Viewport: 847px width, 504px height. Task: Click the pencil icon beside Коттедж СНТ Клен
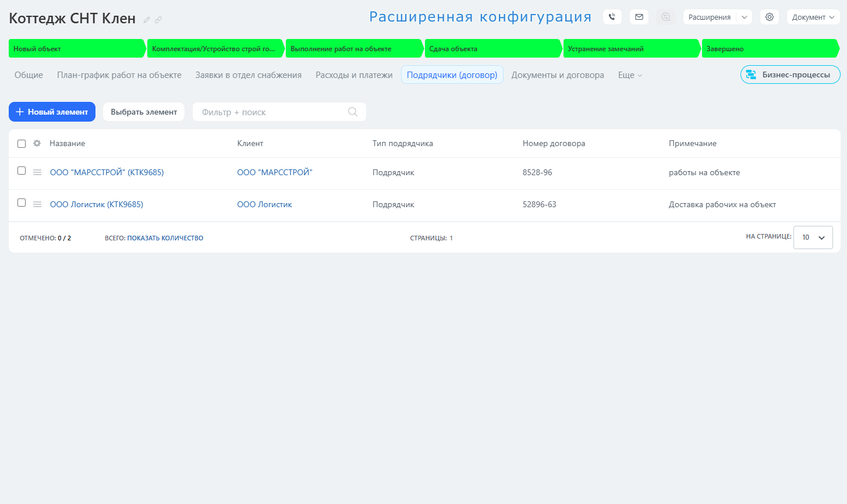[147, 20]
